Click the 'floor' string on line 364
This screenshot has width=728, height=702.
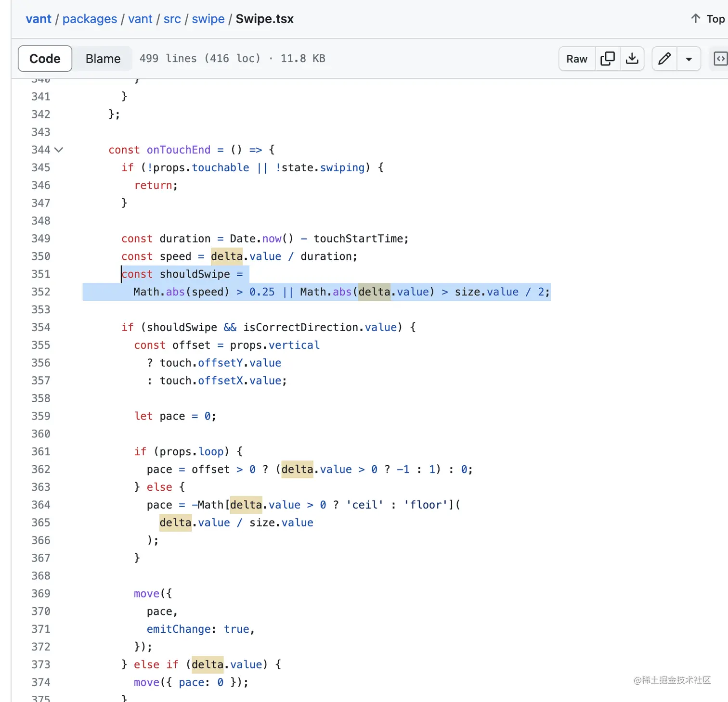coord(426,505)
